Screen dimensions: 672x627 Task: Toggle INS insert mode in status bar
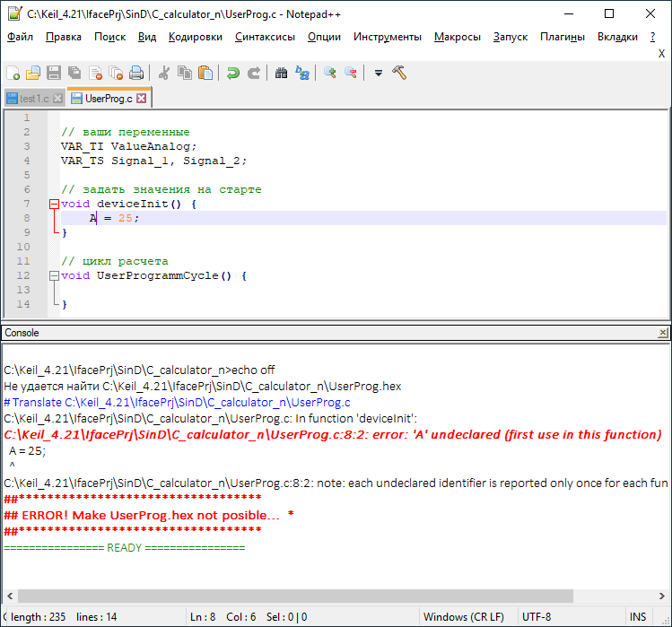tap(638, 617)
